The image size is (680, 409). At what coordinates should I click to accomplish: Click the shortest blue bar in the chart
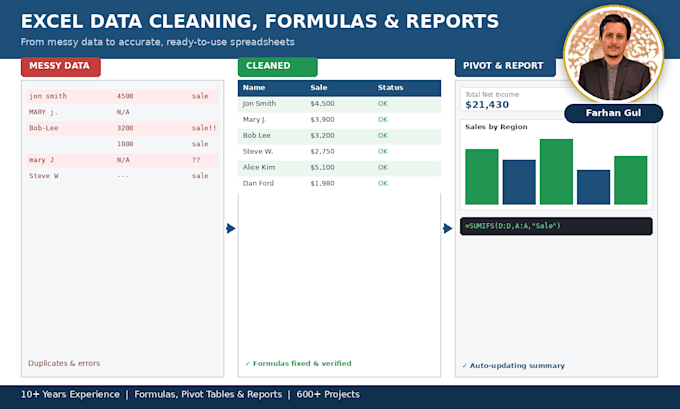593,187
